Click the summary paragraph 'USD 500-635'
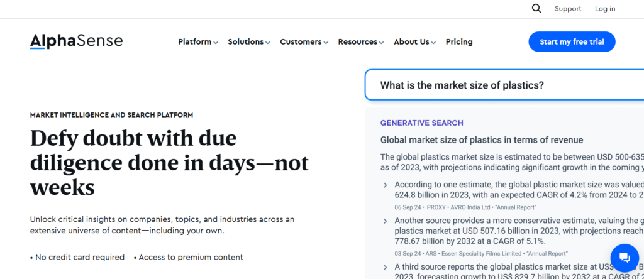 [512, 163]
